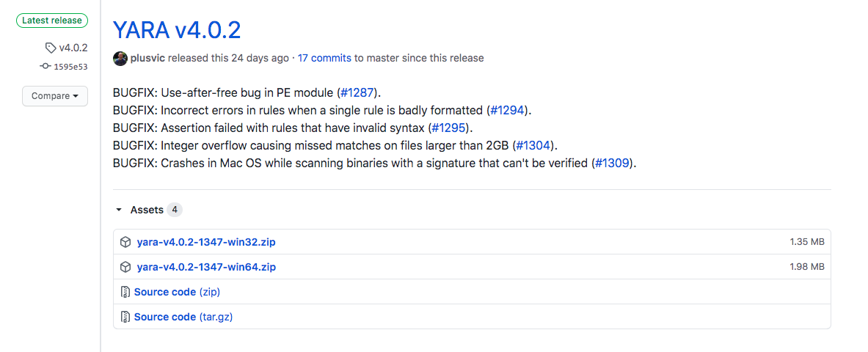Open issue #1294 link
This screenshot has width=868, height=352.
click(x=506, y=111)
